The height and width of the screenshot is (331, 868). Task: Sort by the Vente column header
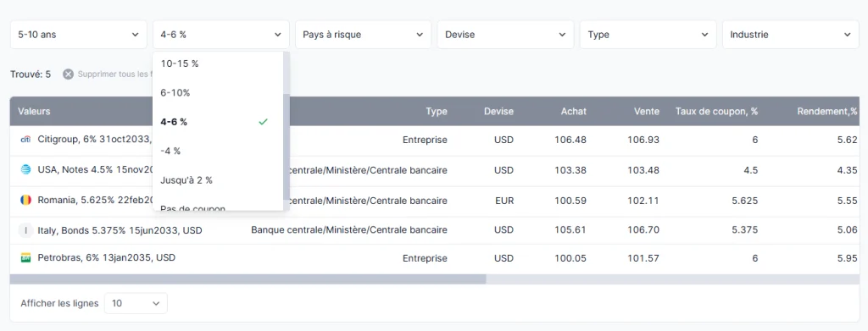[647, 111]
